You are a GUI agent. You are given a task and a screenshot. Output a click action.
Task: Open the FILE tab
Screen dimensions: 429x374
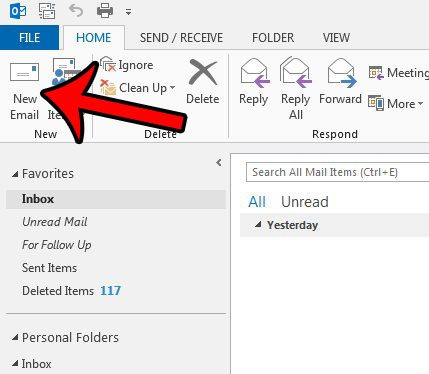click(29, 38)
